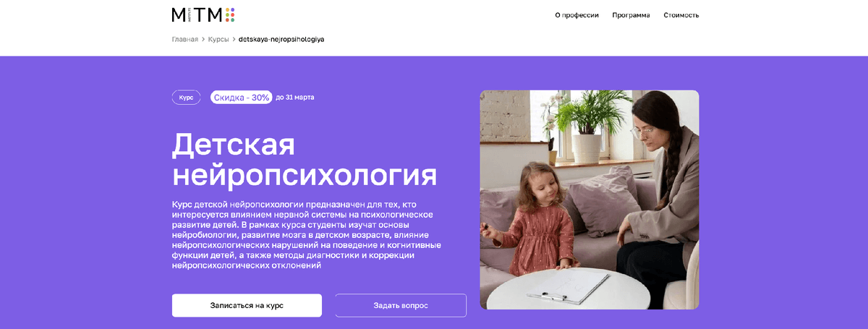Click the MTM institute logo
Screen dimensions: 868x329
tap(203, 14)
